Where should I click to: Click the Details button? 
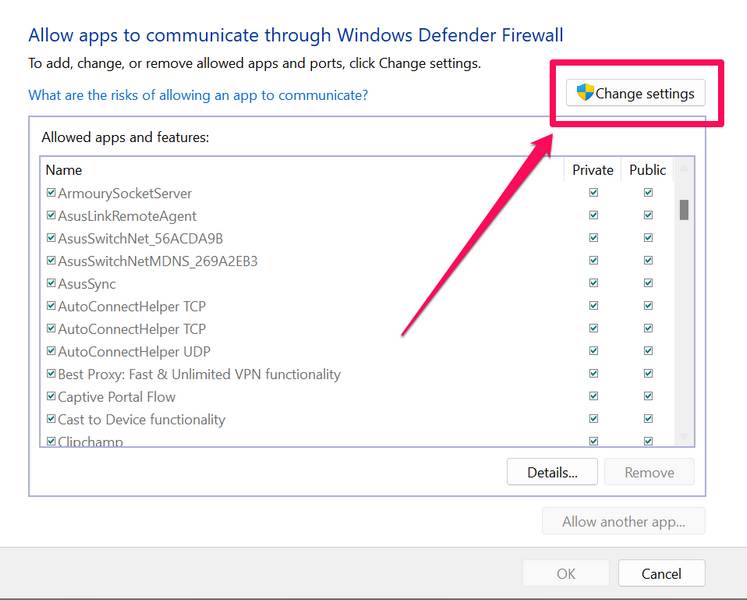(552, 472)
